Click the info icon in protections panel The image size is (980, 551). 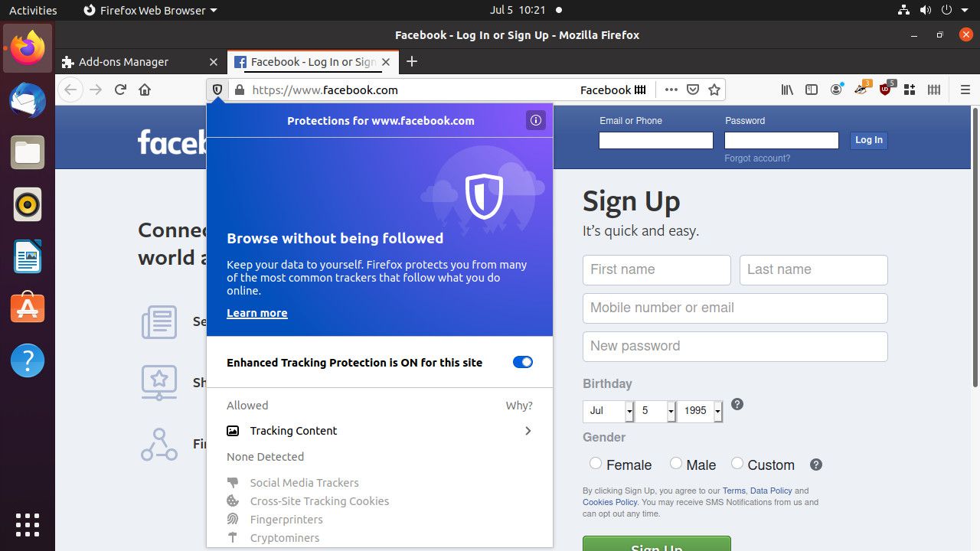click(536, 120)
